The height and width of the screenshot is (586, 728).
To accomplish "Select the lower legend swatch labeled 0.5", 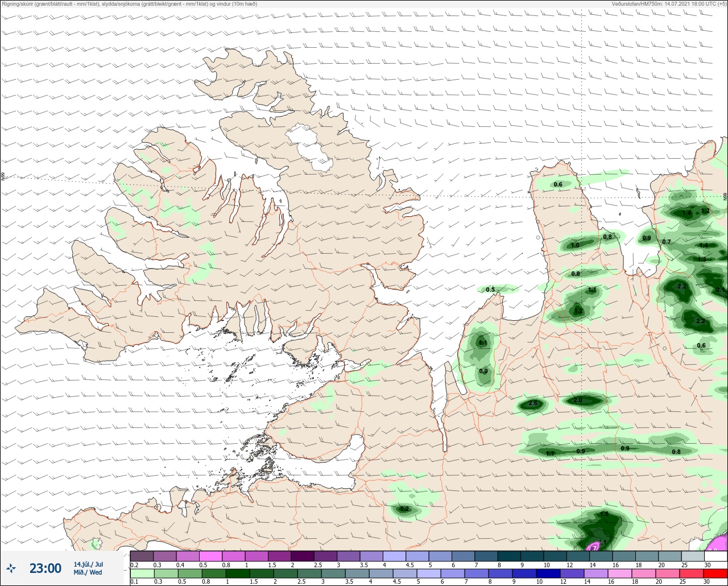I will click(x=190, y=573).
